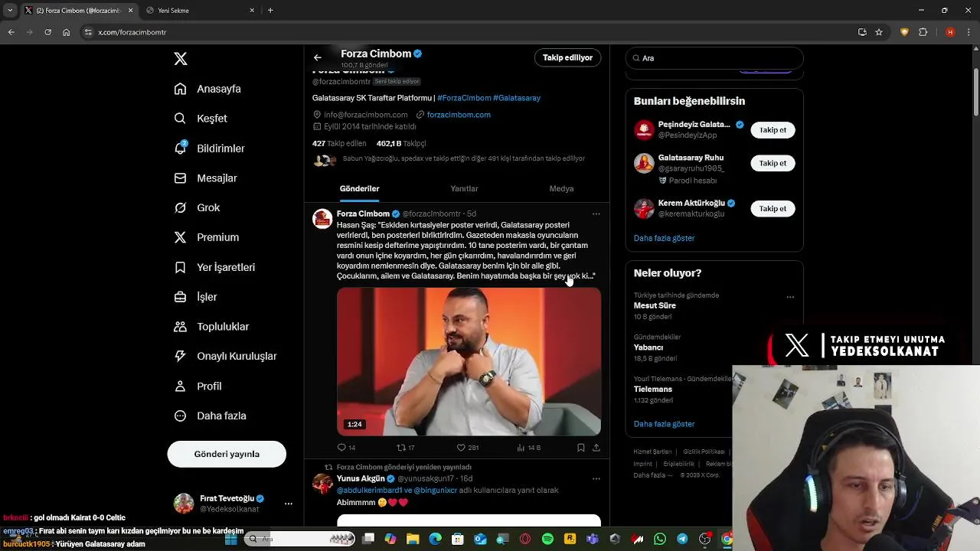This screenshot has height=551, width=980.
Task: Switch to the Gönderiler tab
Action: click(360, 189)
